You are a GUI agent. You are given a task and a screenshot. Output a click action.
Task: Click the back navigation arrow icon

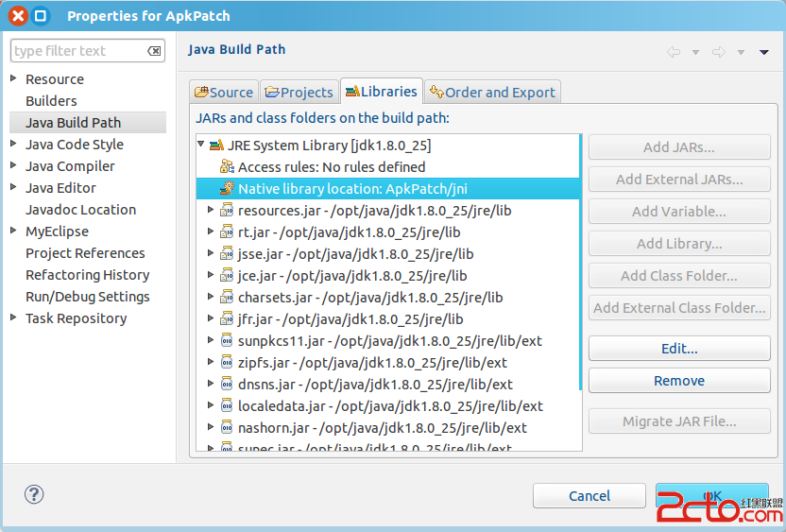[674, 52]
